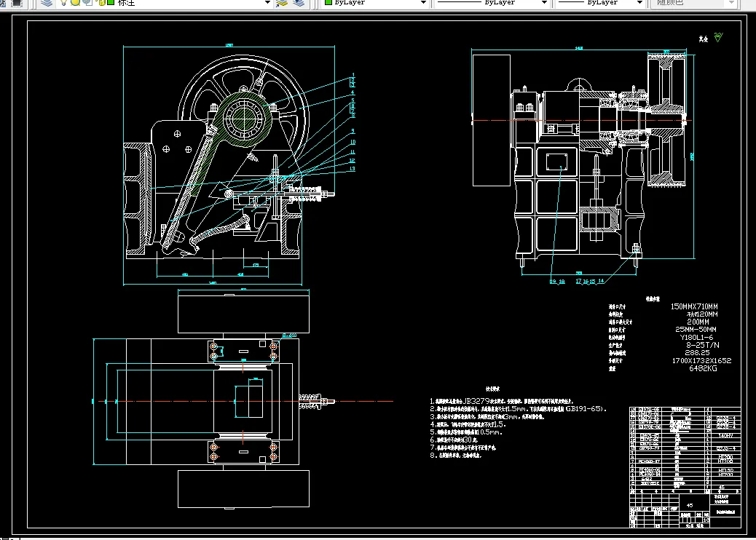Screen dimensions: 756x540
Task: Select the 288.25 value text
Action: [697, 353]
